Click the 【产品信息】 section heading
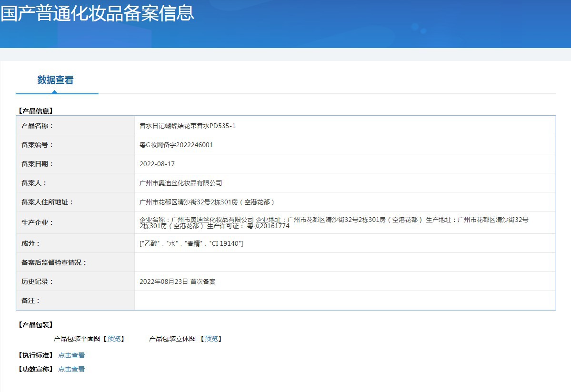 pos(35,111)
